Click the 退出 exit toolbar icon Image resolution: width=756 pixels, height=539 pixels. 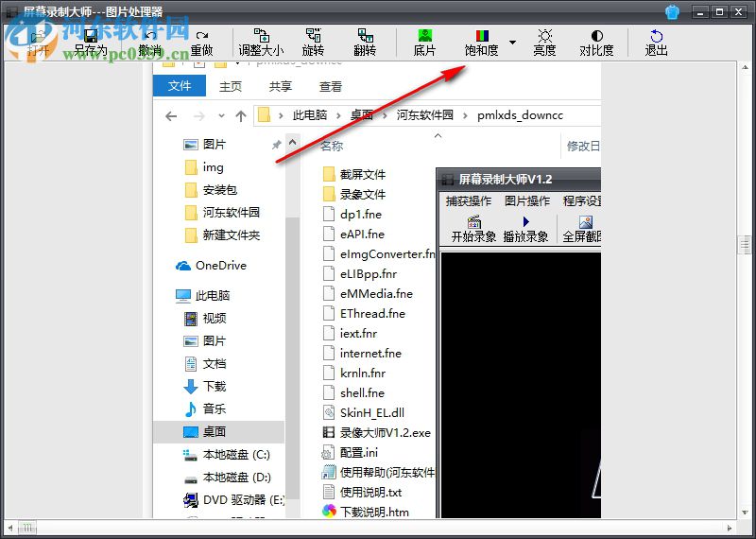[656, 36]
